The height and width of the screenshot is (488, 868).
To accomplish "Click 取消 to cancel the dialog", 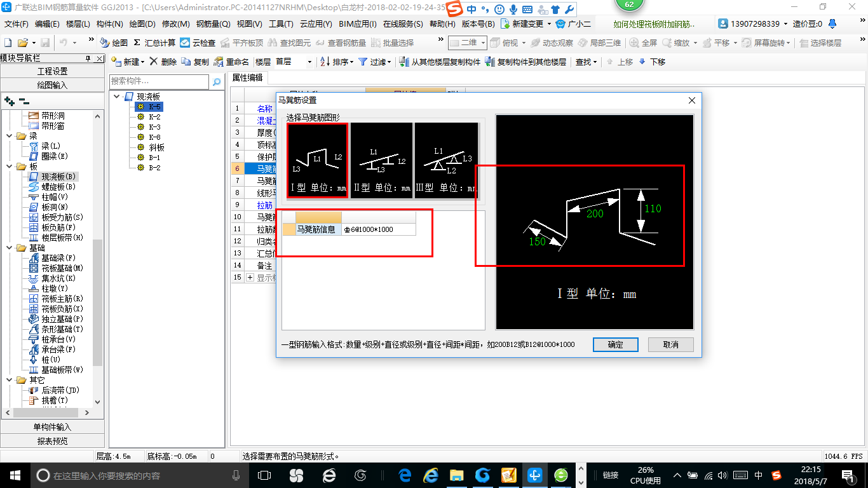I will pyautogui.click(x=670, y=344).
